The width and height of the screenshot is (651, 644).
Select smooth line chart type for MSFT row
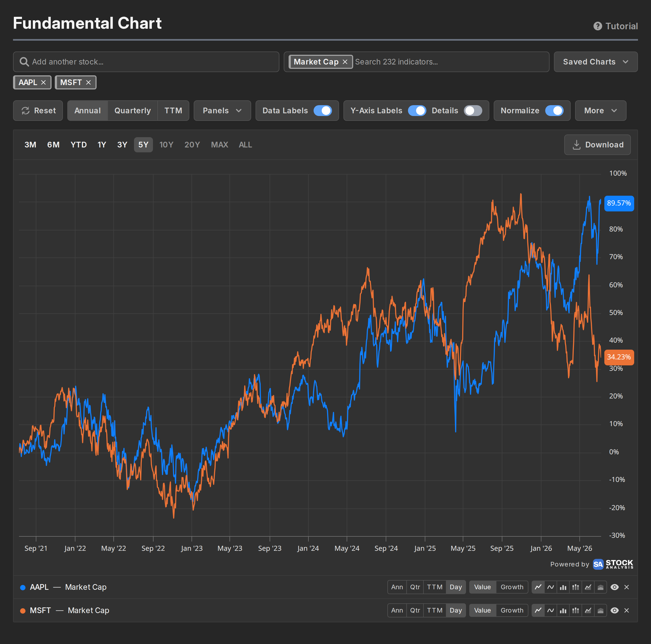click(551, 610)
